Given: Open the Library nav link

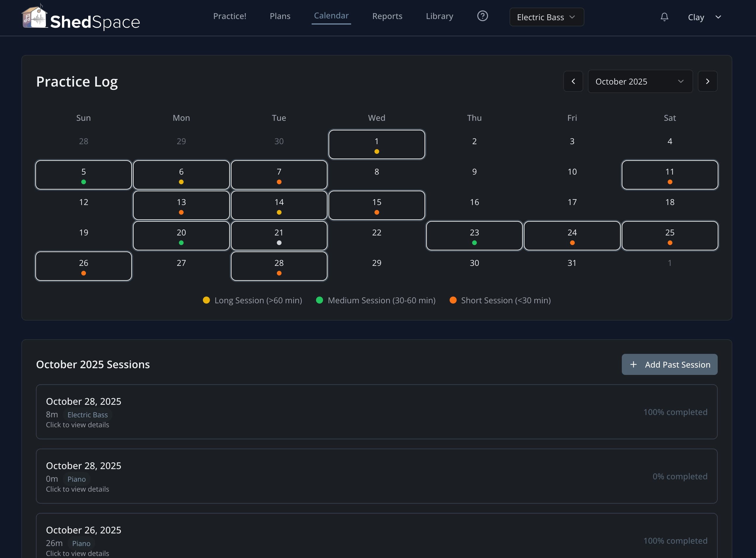Looking at the screenshot, I should (x=439, y=16).
